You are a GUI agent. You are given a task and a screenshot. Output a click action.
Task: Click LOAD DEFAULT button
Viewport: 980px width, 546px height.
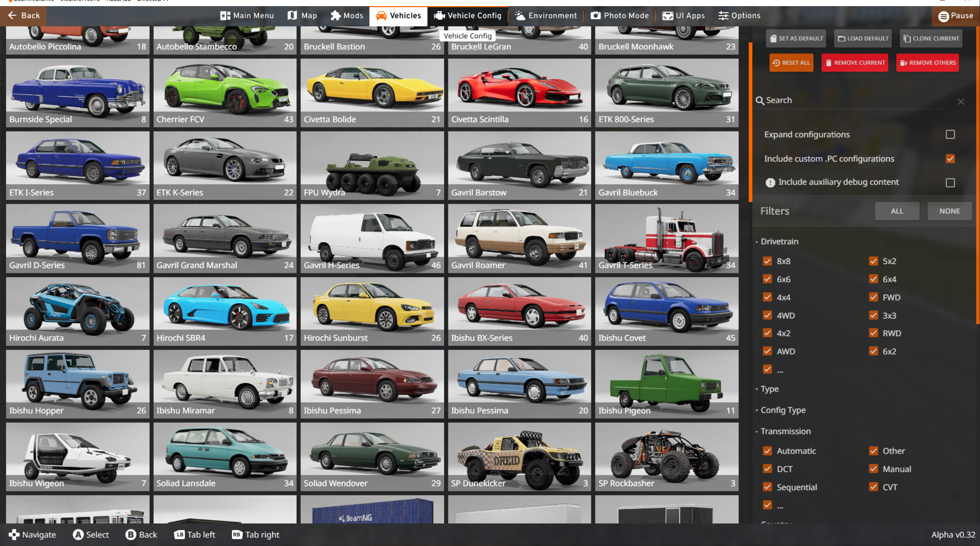tap(863, 39)
